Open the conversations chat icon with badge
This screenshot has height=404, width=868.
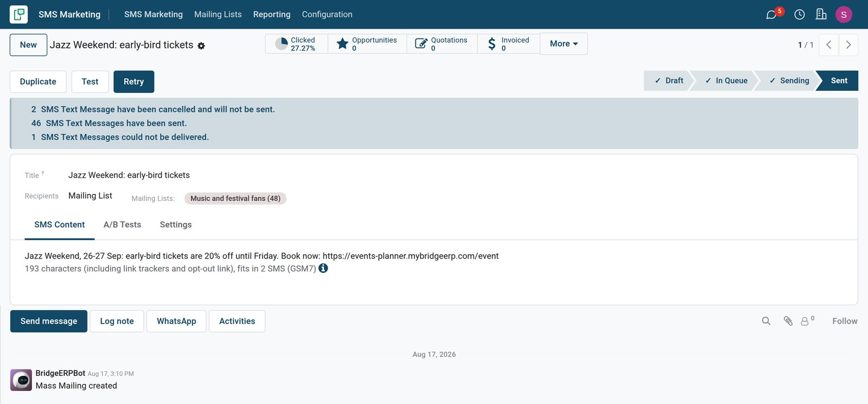tap(771, 15)
